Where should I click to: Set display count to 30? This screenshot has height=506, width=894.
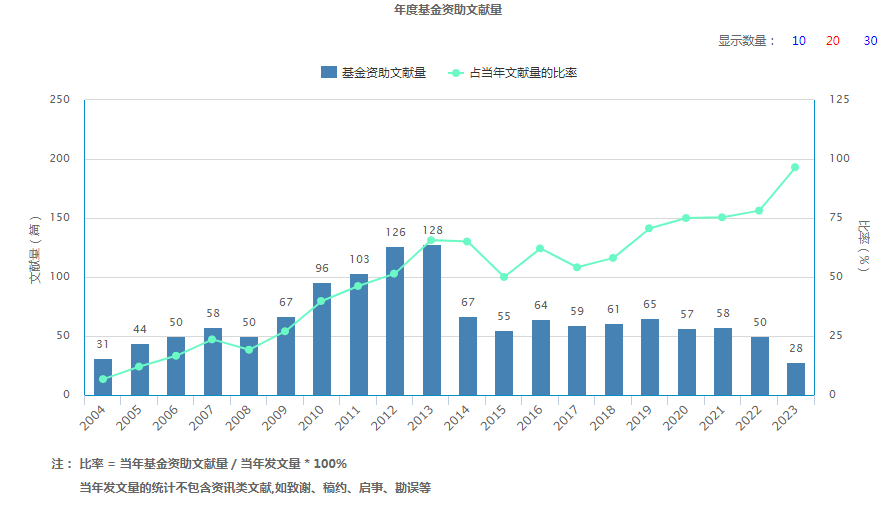pos(870,41)
